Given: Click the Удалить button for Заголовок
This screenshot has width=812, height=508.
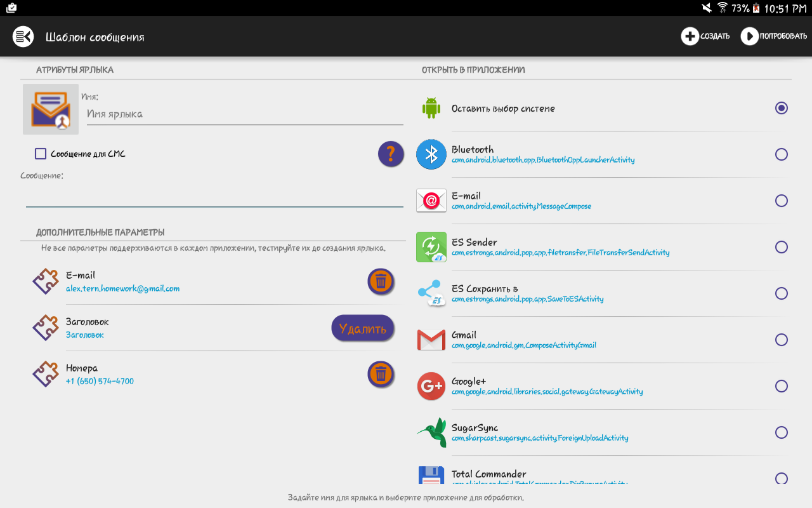Looking at the screenshot, I should pyautogui.click(x=363, y=328).
